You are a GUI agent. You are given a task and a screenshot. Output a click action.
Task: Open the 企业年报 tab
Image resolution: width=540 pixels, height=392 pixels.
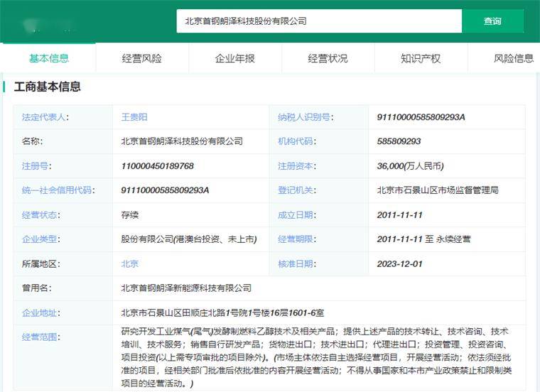pyautogui.click(x=235, y=58)
